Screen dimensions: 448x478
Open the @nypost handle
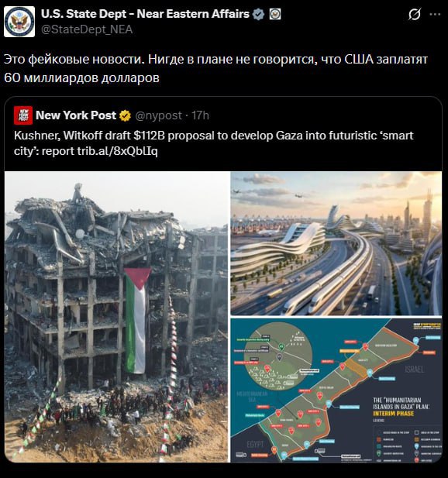[159, 115]
